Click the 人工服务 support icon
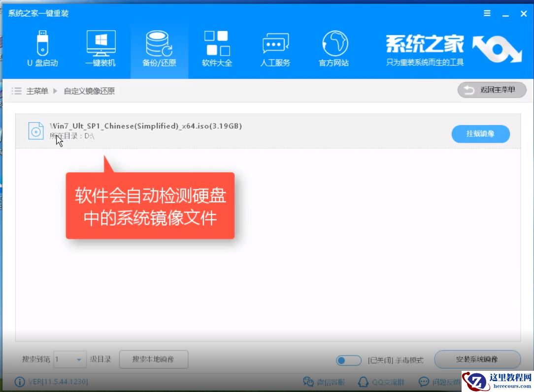 point(275,47)
